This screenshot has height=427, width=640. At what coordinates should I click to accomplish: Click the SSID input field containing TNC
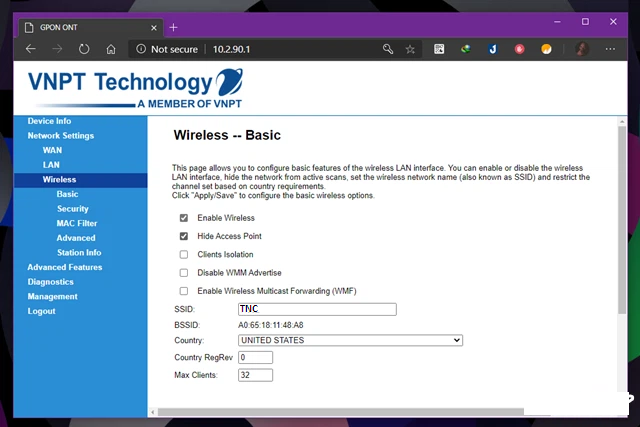tap(317, 309)
